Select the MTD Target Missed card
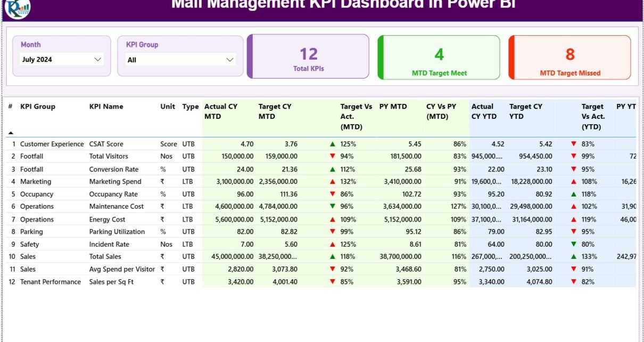The width and height of the screenshot is (644, 342). (x=570, y=58)
